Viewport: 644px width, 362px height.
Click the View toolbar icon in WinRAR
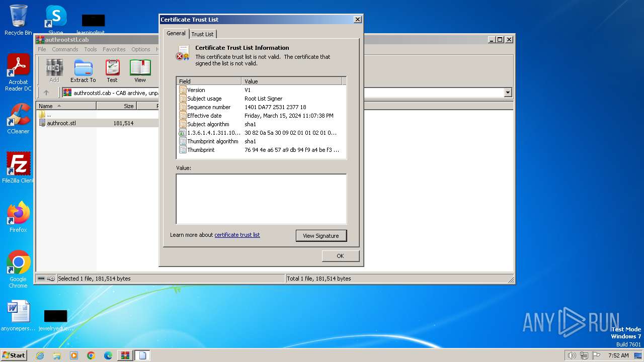point(140,71)
